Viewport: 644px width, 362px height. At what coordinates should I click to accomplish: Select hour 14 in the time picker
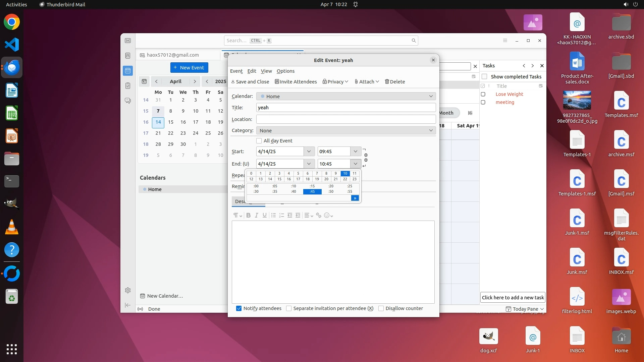point(270,179)
